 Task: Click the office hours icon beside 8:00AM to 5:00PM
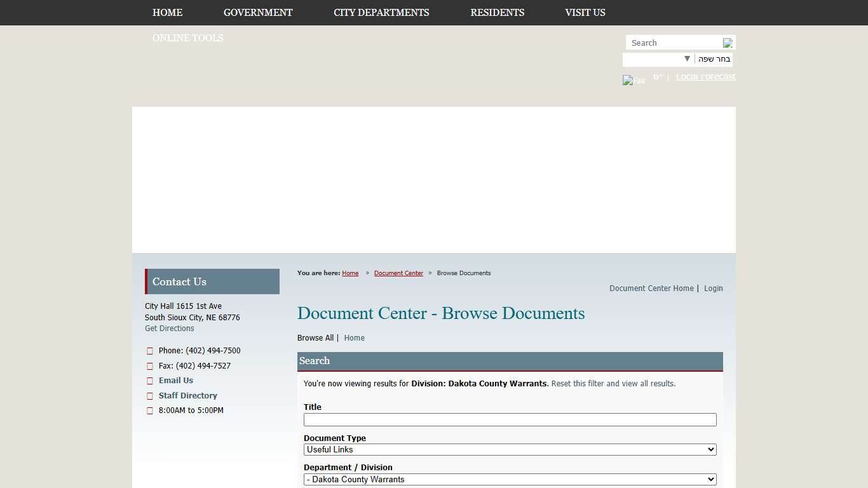(x=150, y=410)
